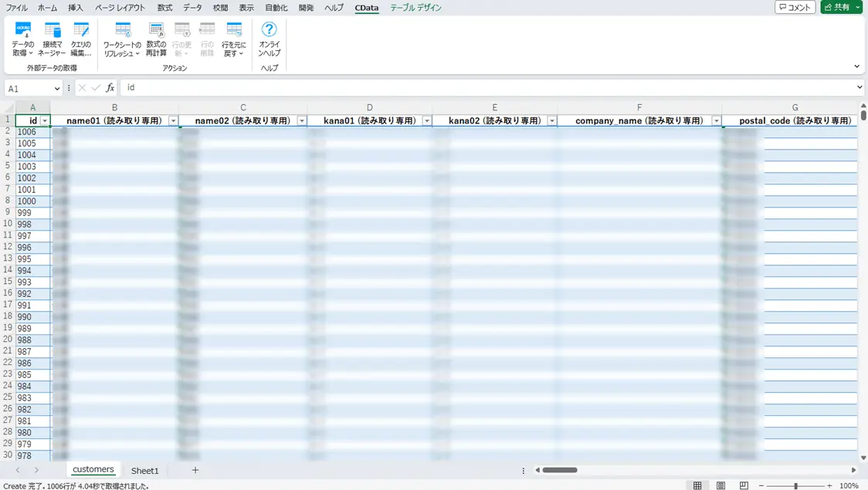Click the コメント comments button
868x490 pixels.
tap(795, 7)
